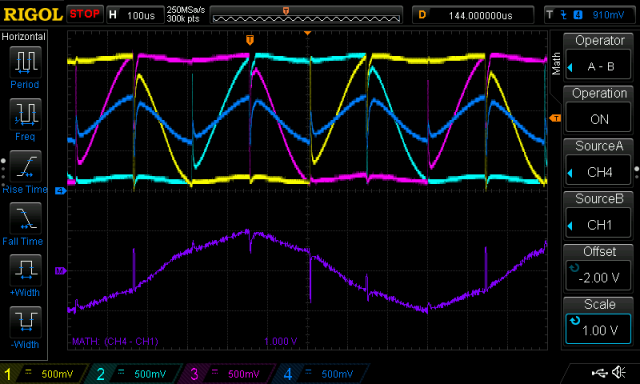
Task: Choose the Fall Time measurement icon
Action: point(25,218)
